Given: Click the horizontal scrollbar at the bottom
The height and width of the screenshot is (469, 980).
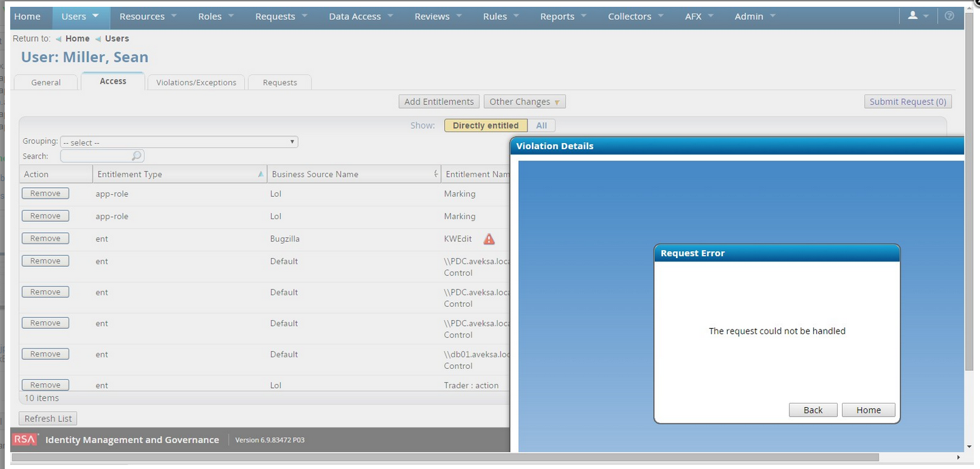Looking at the screenshot, I should coord(445,457).
